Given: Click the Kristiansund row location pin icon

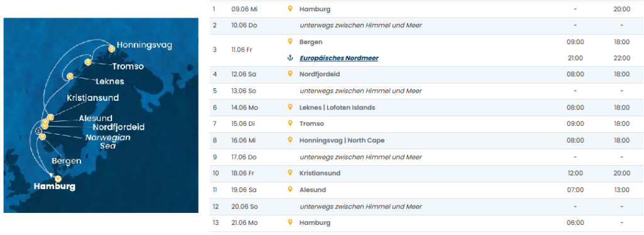Looking at the screenshot, I should [x=290, y=173].
